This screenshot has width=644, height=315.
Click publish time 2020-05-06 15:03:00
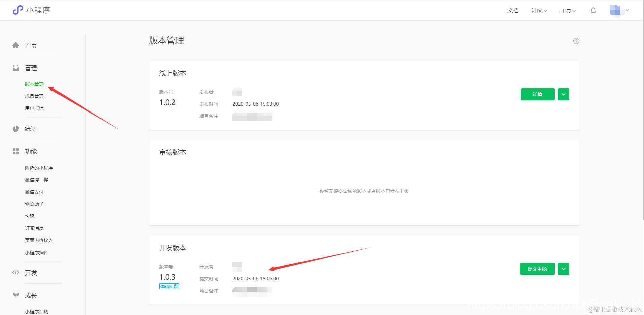[x=255, y=104]
